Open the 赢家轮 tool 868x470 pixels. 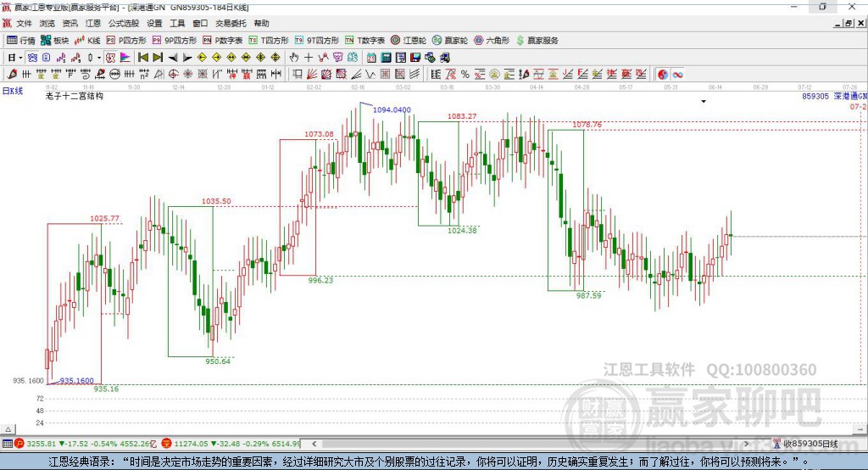(450, 41)
